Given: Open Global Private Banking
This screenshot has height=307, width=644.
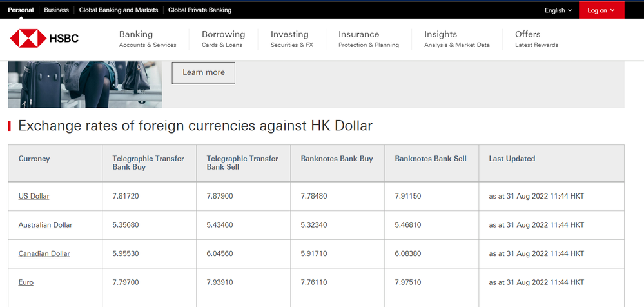Looking at the screenshot, I should [x=200, y=10].
